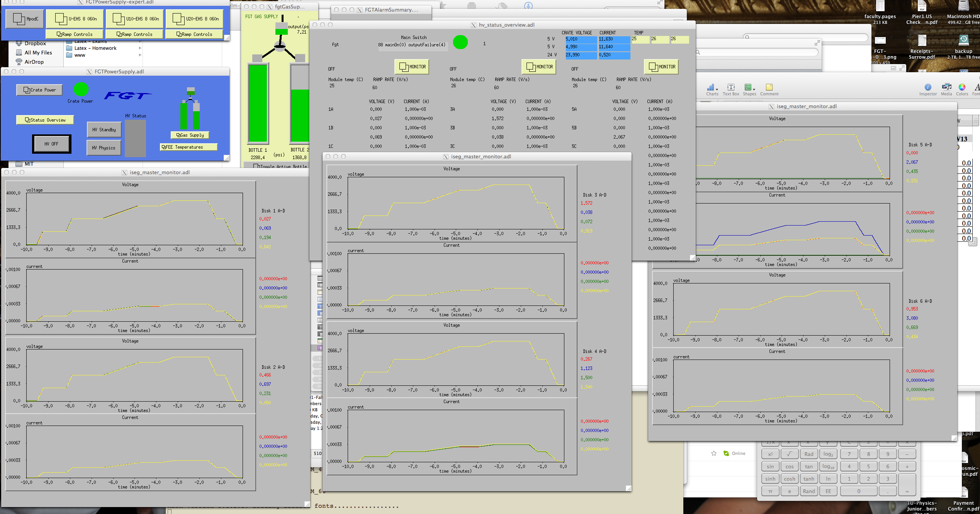Click the cosh key in calculator
Screen dimensions: 980x514
pyautogui.click(x=789, y=479)
